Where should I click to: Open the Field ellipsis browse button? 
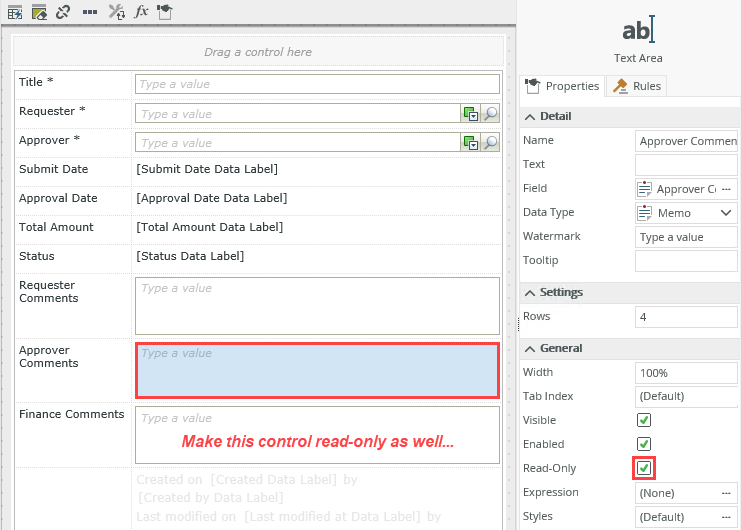726,189
